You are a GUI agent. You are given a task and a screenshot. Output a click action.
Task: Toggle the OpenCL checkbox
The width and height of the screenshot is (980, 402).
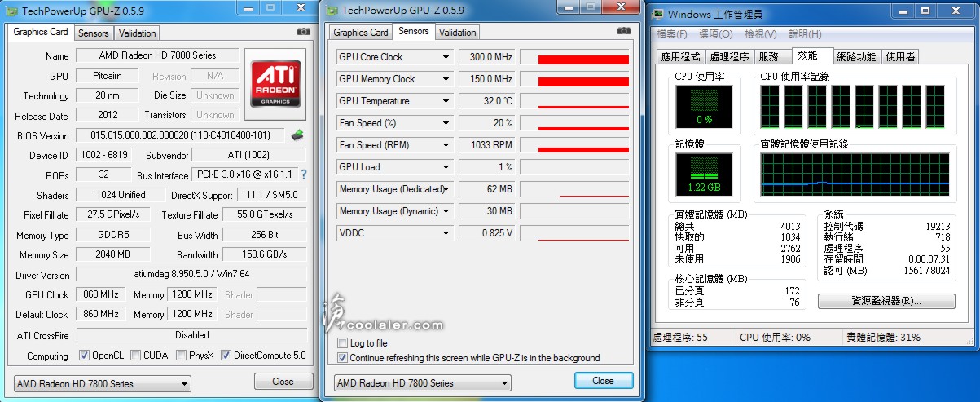(x=85, y=356)
